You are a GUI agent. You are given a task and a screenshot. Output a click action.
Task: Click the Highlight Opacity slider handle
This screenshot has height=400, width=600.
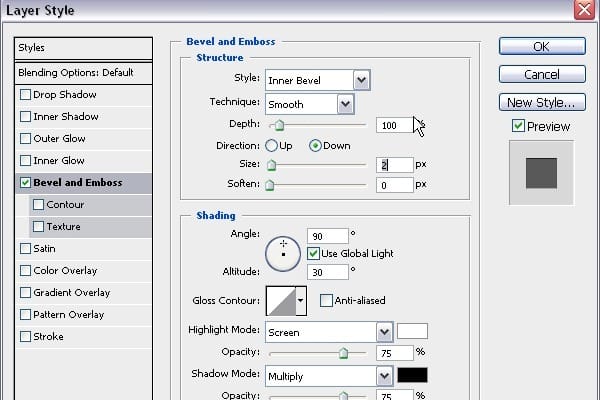click(343, 353)
